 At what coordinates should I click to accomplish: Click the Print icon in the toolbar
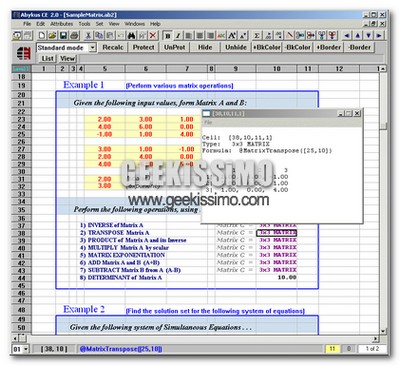tap(74, 35)
